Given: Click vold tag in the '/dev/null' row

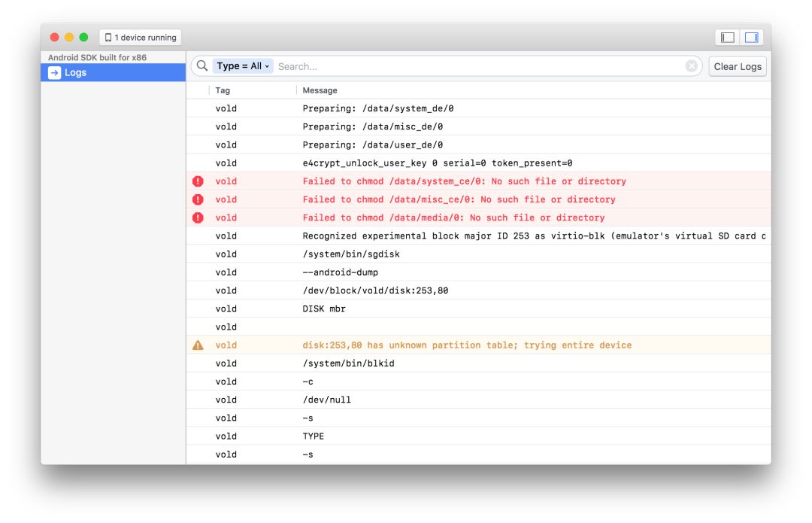Looking at the screenshot, I should (x=226, y=400).
